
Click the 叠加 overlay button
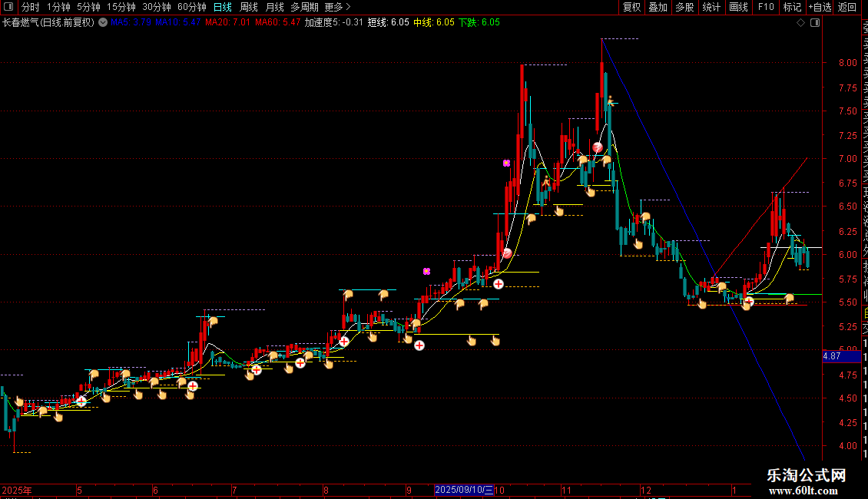[x=658, y=7]
